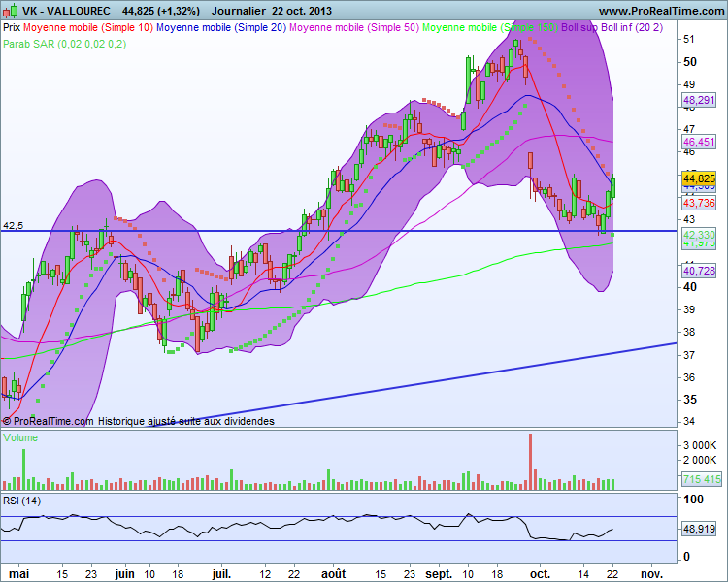Click the price change 44,825 (+1,32%)
The image size is (728, 582).
161,11
